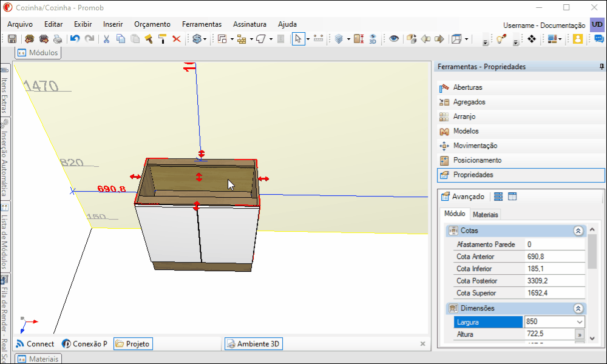This screenshot has height=364, width=607.
Task: Open the Ambiente 3D tab
Action: 254,344
